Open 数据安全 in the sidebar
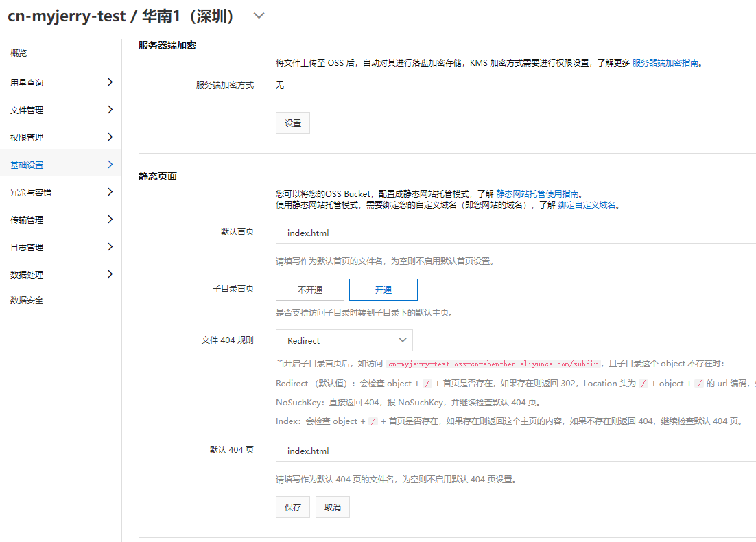Image resolution: width=756 pixels, height=542 pixels. (27, 301)
